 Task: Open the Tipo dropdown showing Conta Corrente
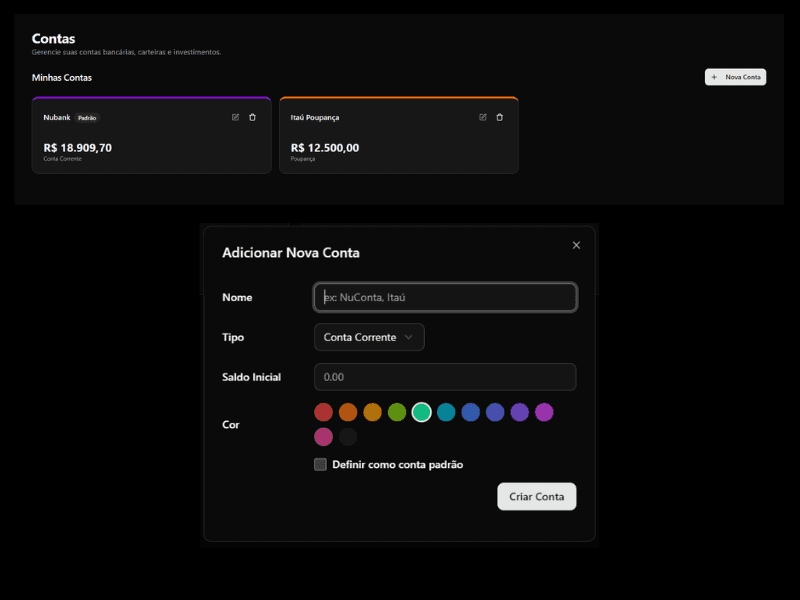click(x=369, y=337)
